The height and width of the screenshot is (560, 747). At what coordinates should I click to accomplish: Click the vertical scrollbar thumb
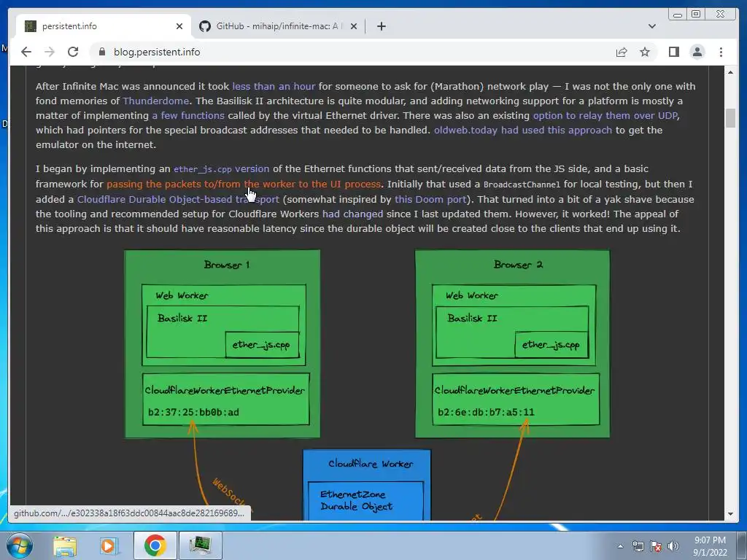[730, 117]
